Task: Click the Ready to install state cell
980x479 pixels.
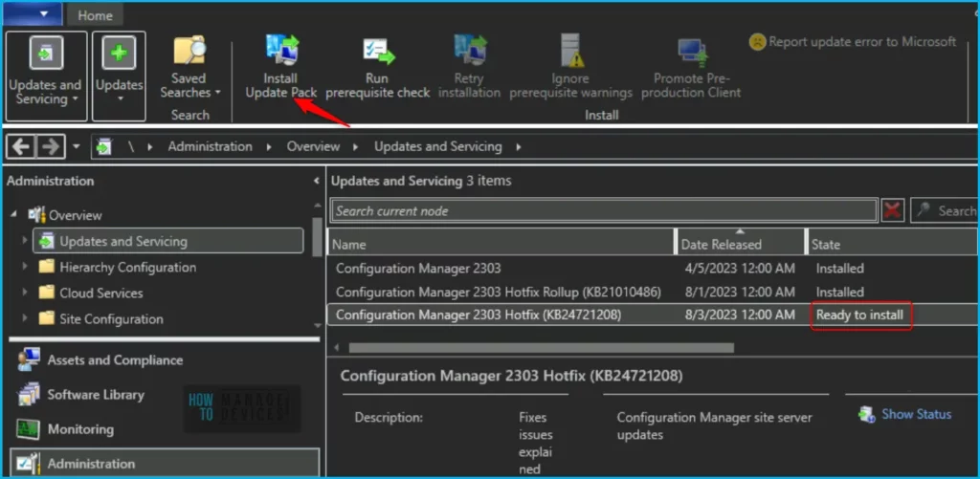Action: click(860, 316)
